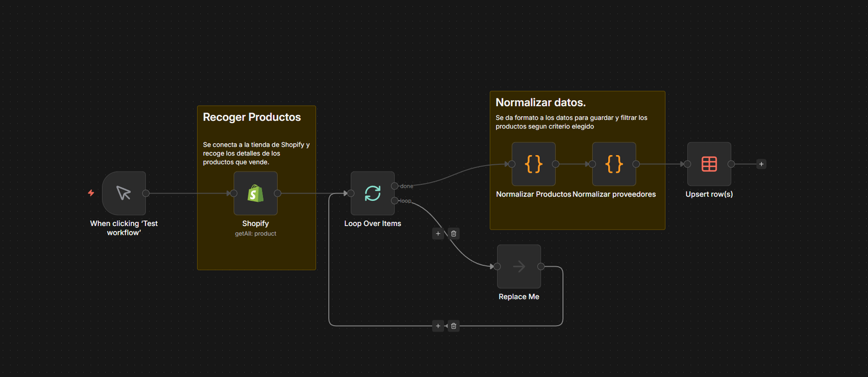
Task: Click the plus button after Upsert row(s)
Action: pos(761,164)
